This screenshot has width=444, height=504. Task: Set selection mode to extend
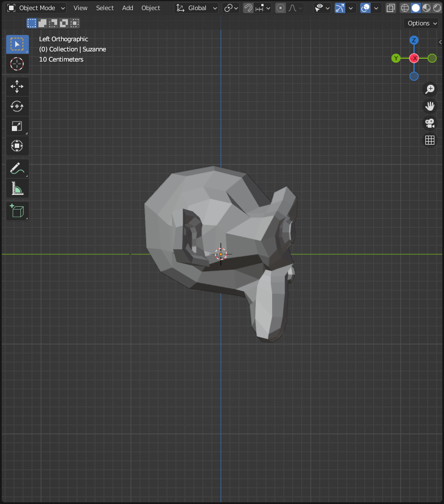pyautogui.click(x=42, y=23)
